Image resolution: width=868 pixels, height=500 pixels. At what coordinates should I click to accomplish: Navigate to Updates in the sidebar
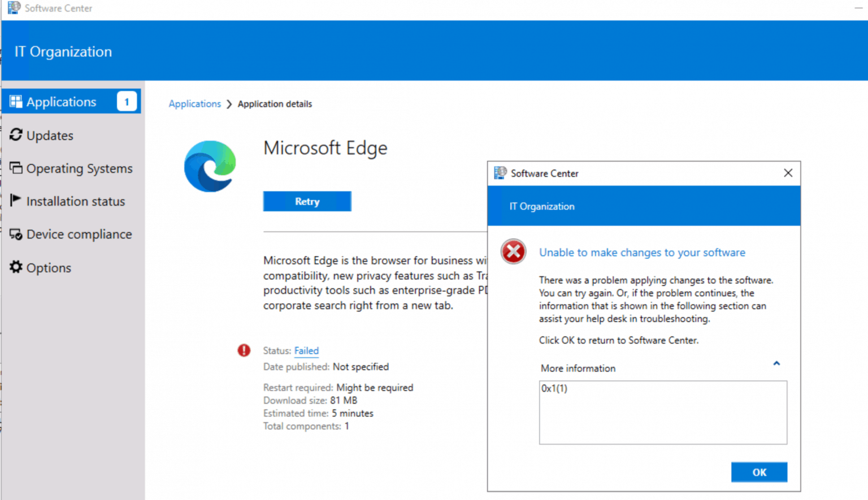tap(49, 135)
